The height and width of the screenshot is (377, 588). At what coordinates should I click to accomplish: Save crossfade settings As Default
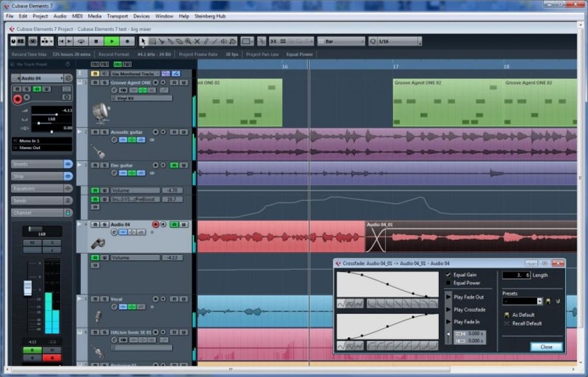coord(519,315)
